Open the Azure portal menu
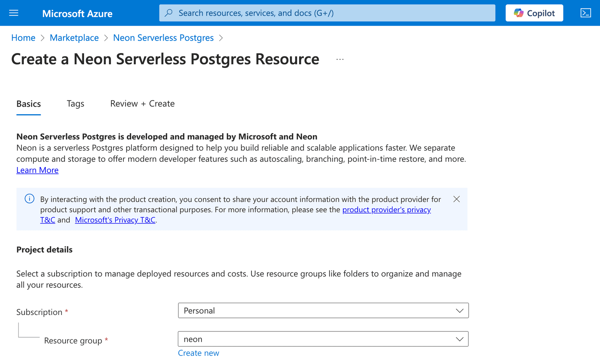600x364 pixels. [x=13, y=13]
